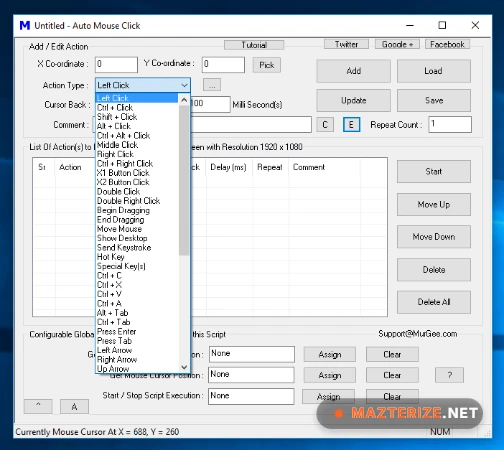
Task: Open the Action Type combo box arrow
Action: [x=184, y=85]
